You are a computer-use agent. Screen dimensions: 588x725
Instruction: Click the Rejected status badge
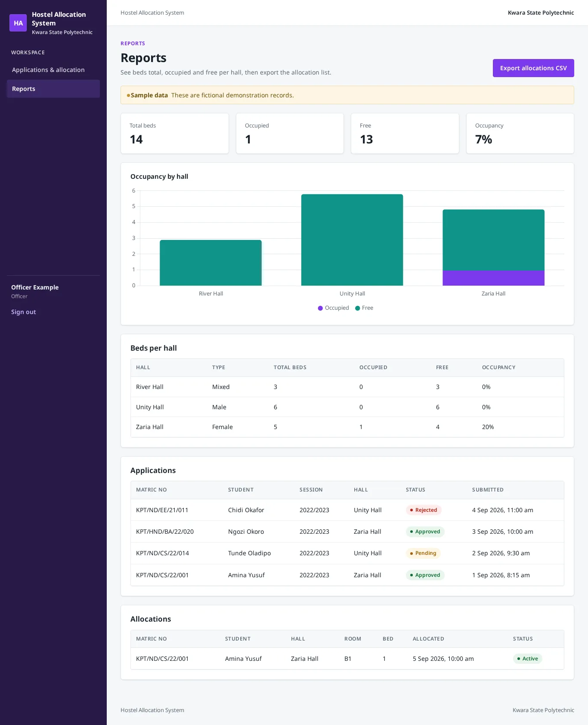424,510
